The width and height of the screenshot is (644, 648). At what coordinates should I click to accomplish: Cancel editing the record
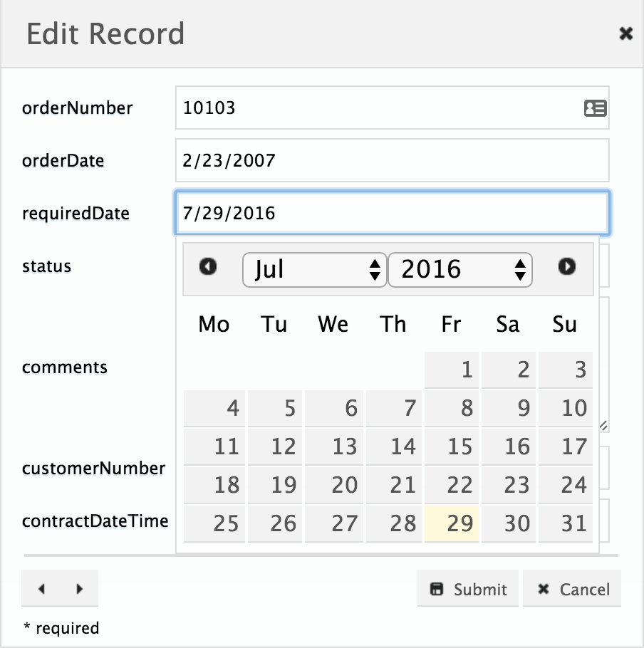coord(572,588)
